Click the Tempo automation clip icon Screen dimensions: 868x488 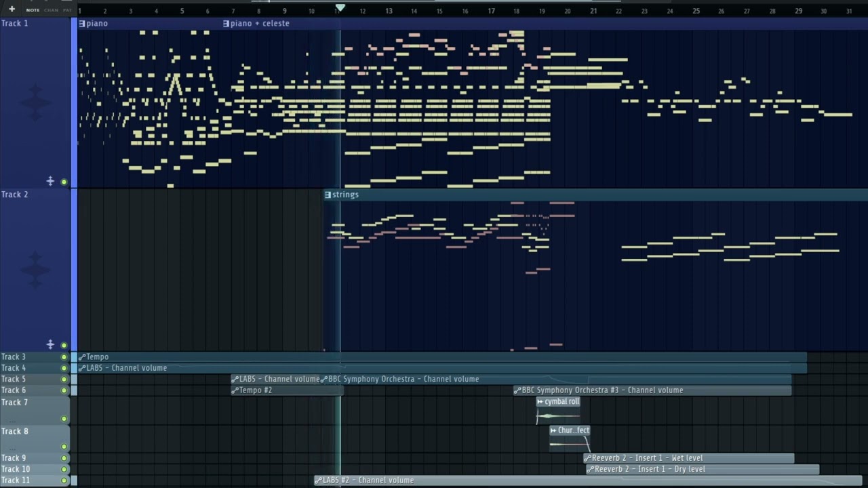[82, 357]
